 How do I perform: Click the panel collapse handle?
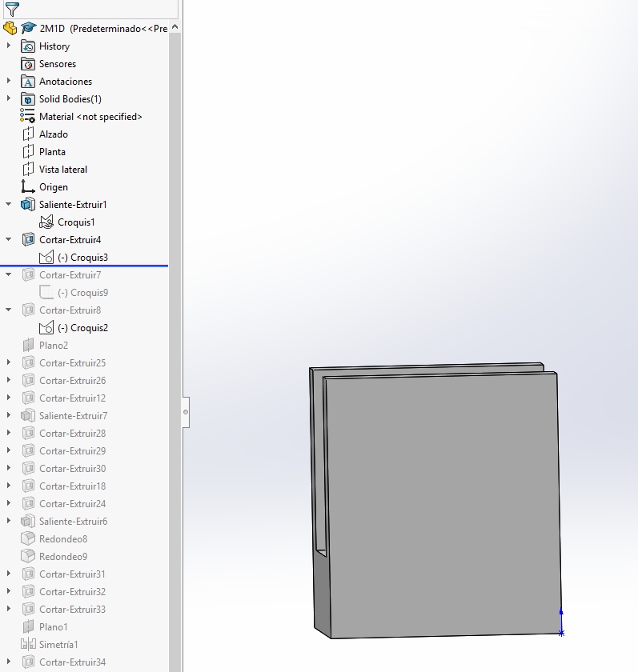(x=186, y=412)
